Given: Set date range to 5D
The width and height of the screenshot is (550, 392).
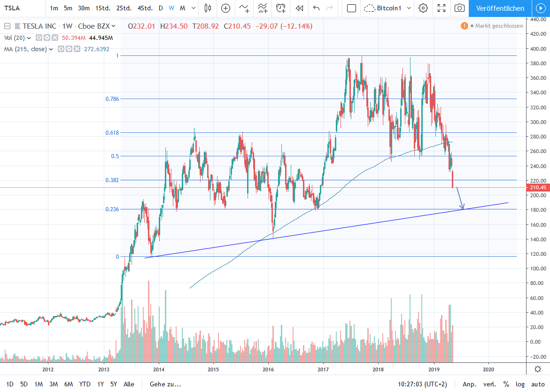Looking at the screenshot, I should point(23,384).
